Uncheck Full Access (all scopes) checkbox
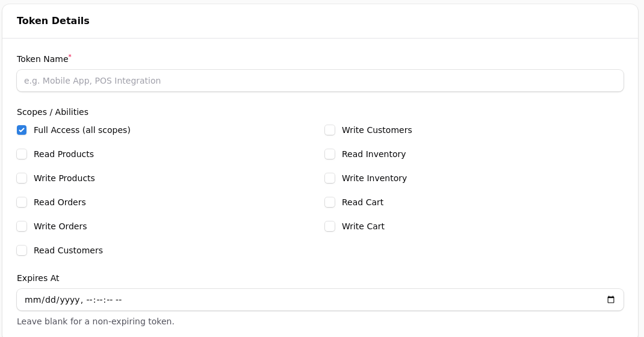Viewport: 644px width, 337px height. click(22, 130)
